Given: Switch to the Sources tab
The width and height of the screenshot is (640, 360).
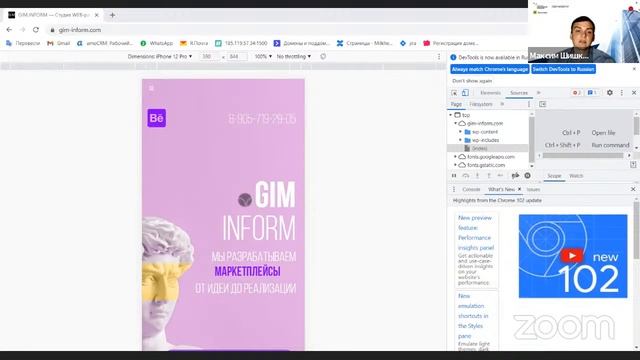Looking at the screenshot, I should coord(519,93).
